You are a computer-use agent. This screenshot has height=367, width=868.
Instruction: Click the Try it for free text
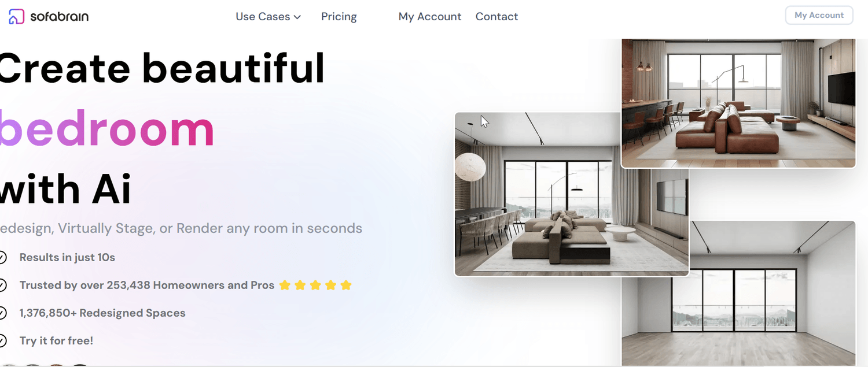point(56,340)
